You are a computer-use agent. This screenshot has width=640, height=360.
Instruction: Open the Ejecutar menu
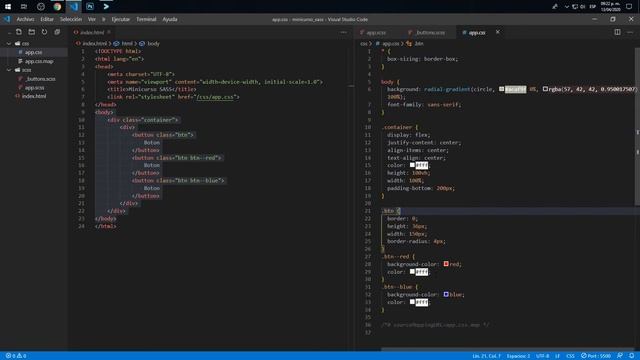[121, 19]
